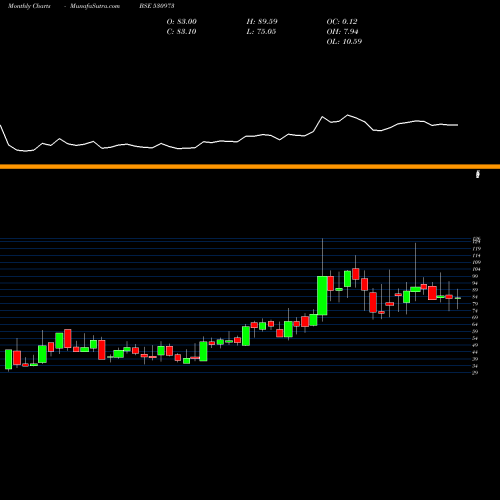The height and width of the screenshot is (500, 500).
Task: Click the 69 price axis label
Action: click(x=475, y=318)
